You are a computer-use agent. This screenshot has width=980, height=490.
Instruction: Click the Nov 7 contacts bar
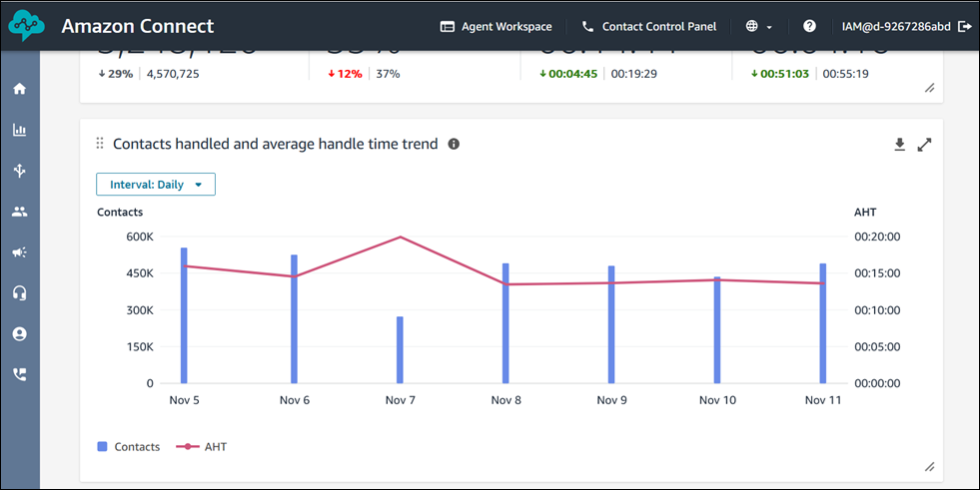[400, 349]
